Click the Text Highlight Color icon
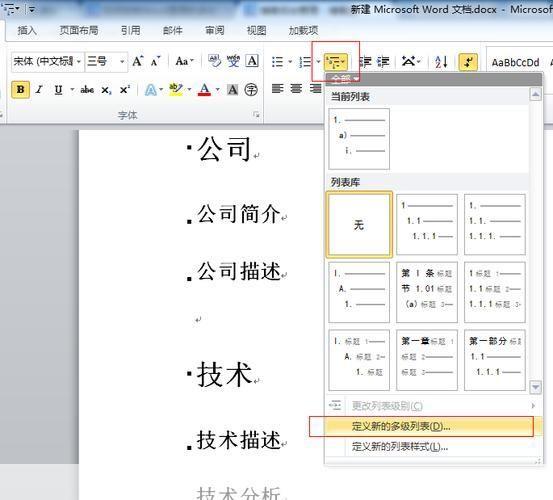 176,90
